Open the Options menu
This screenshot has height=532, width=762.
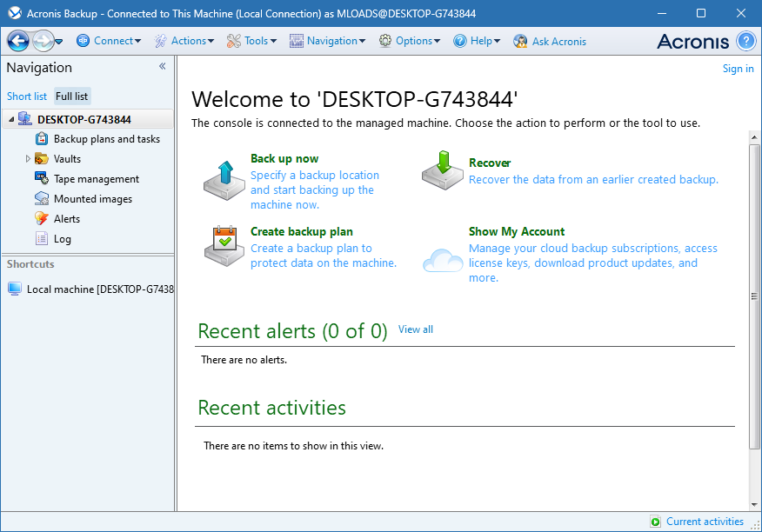pyautogui.click(x=418, y=41)
